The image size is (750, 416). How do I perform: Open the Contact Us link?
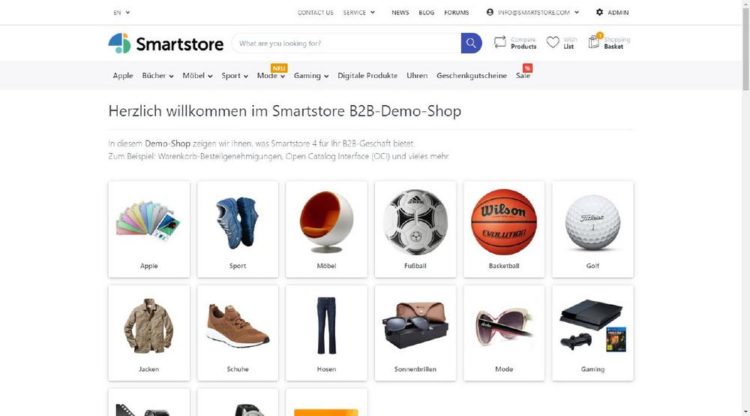tap(315, 12)
